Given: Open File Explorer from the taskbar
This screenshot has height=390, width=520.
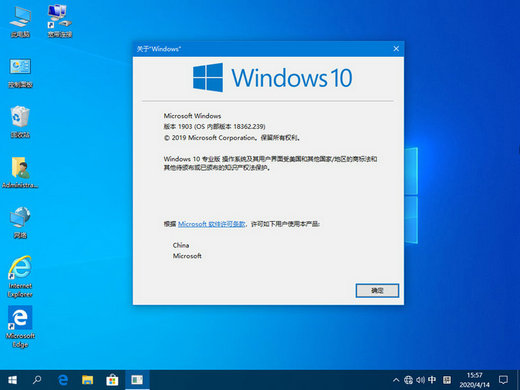Looking at the screenshot, I should (87, 380).
